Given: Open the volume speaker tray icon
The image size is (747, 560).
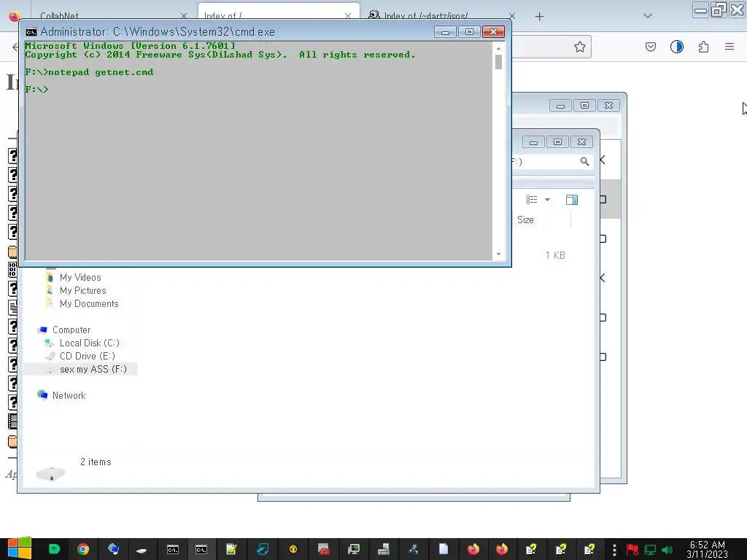Looking at the screenshot, I should [x=667, y=550].
